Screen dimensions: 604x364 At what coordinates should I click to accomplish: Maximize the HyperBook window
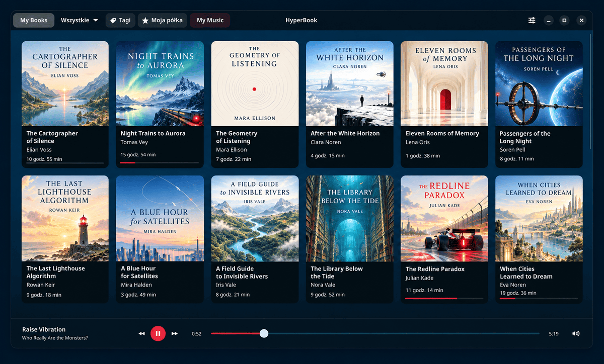(x=565, y=20)
